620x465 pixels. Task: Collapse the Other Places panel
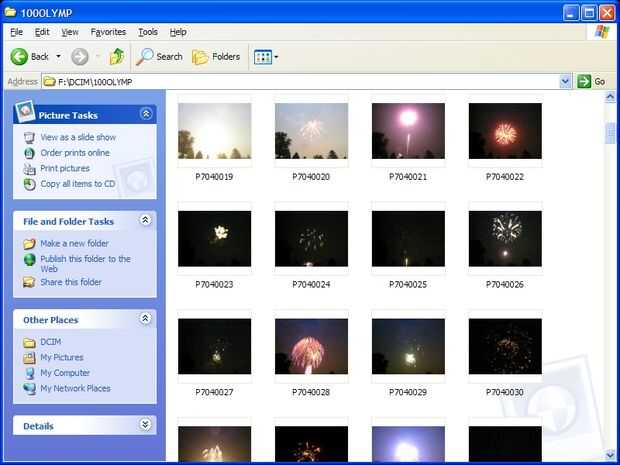(x=146, y=318)
